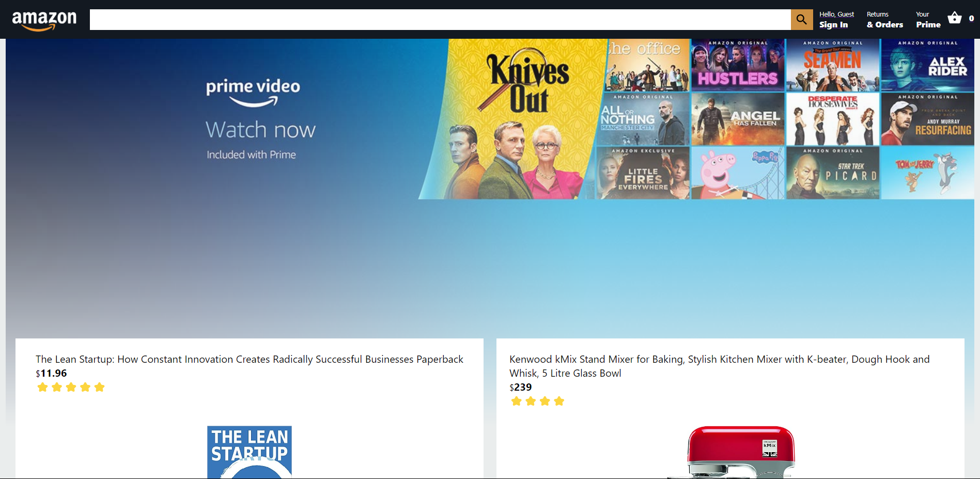The height and width of the screenshot is (479, 980).
Task: Click the Amazon logo
Action: pos(45,19)
